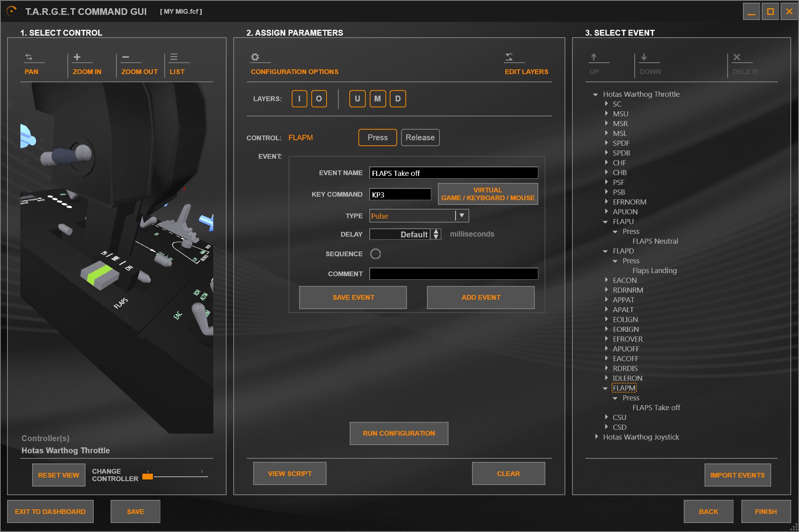Image resolution: width=799 pixels, height=532 pixels.
Task: Toggle layer I button
Action: [299, 99]
